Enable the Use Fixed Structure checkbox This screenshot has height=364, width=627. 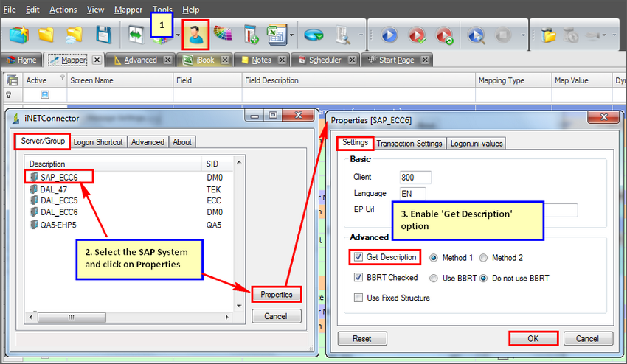358,298
